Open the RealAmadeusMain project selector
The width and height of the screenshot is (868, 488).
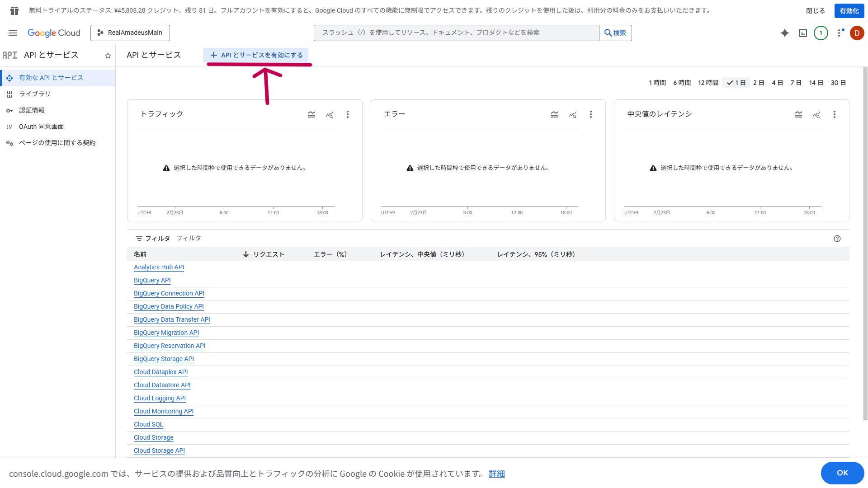click(130, 33)
